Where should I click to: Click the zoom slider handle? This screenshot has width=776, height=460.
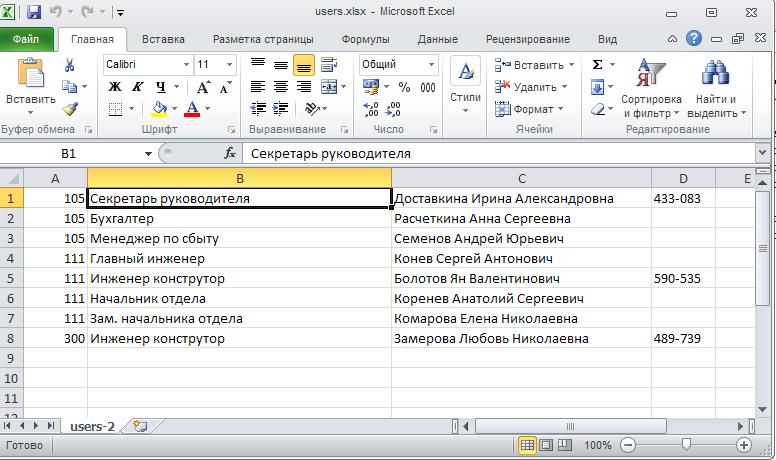coord(686,445)
